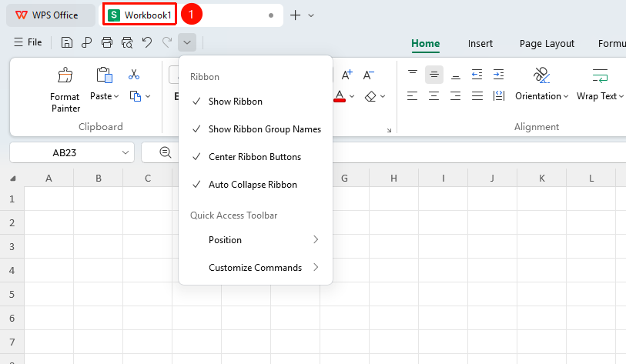Click the Name Box showing AB23
626x364 pixels.
coord(65,153)
